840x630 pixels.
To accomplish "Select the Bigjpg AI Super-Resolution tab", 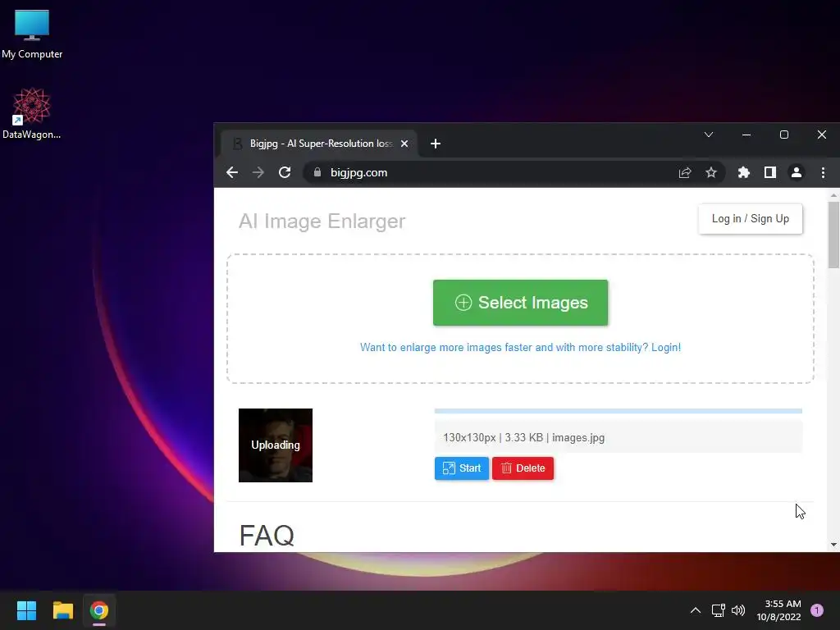I will point(319,144).
